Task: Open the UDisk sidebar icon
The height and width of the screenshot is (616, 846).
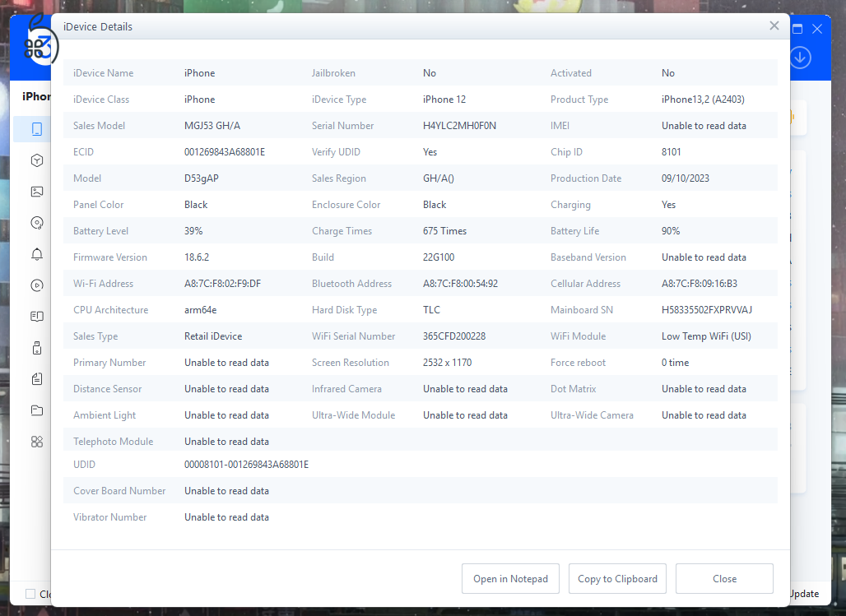Action: [37, 348]
